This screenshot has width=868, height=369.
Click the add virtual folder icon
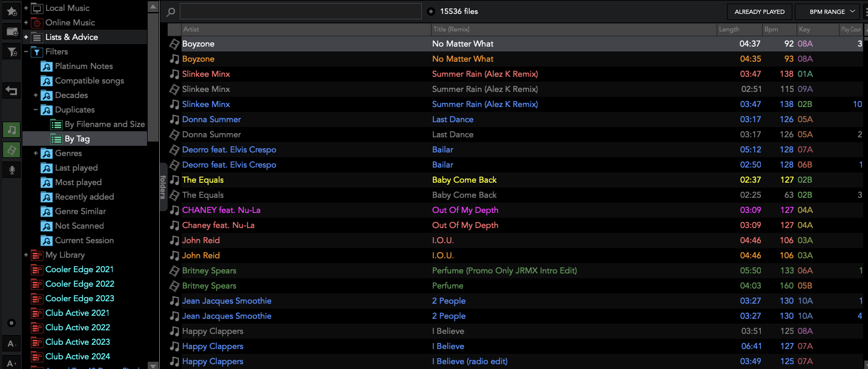12,31
